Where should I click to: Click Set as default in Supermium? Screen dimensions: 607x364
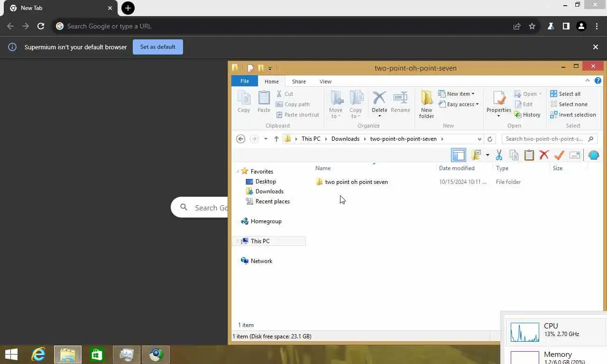click(x=158, y=47)
